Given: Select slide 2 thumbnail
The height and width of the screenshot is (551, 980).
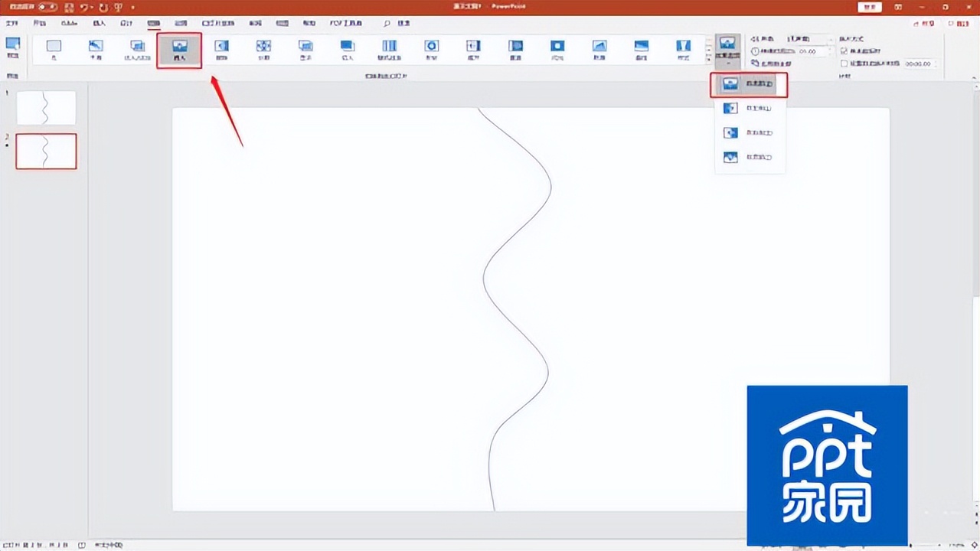Looking at the screenshot, I should point(46,152).
